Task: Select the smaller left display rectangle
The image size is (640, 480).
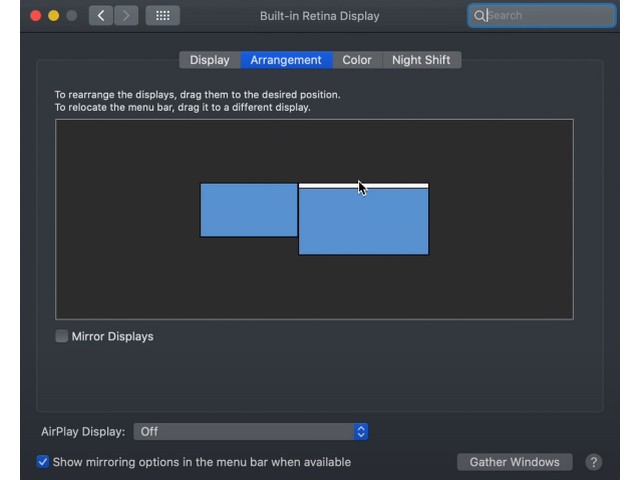Action: coord(248,210)
